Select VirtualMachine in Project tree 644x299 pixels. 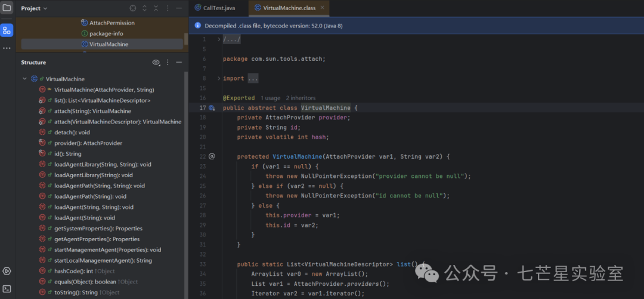[103, 44]
